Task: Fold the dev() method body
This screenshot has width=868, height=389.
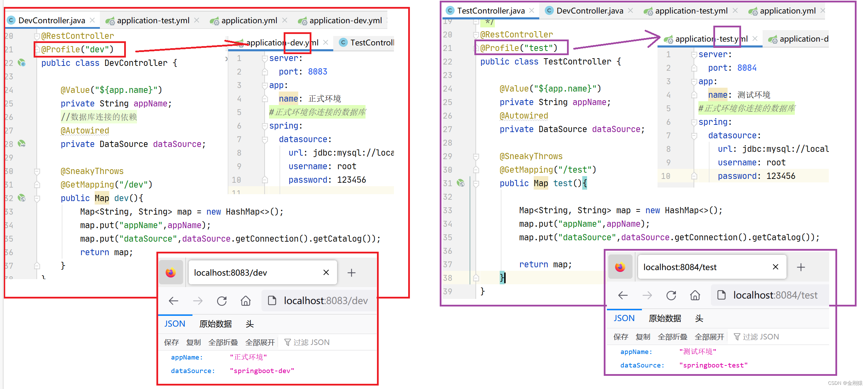Action: point(37,198)
